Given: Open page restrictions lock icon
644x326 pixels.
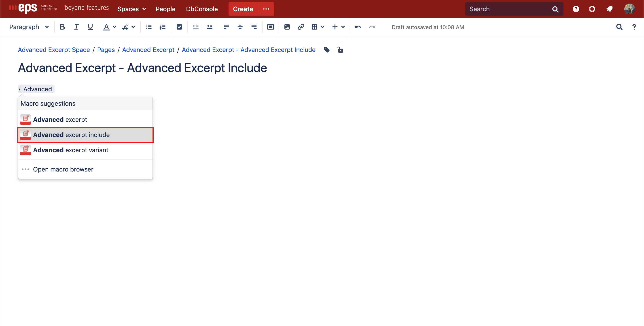Looking at the screenshot, I should click(340, 50).
